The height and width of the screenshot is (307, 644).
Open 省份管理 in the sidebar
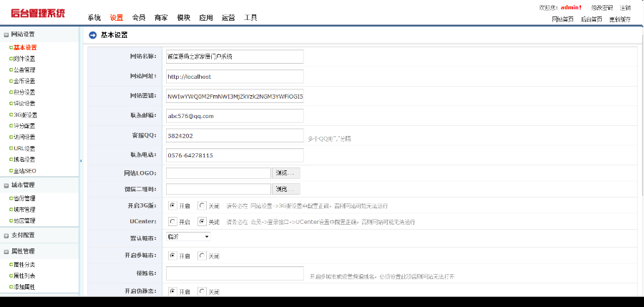point(24,198)
